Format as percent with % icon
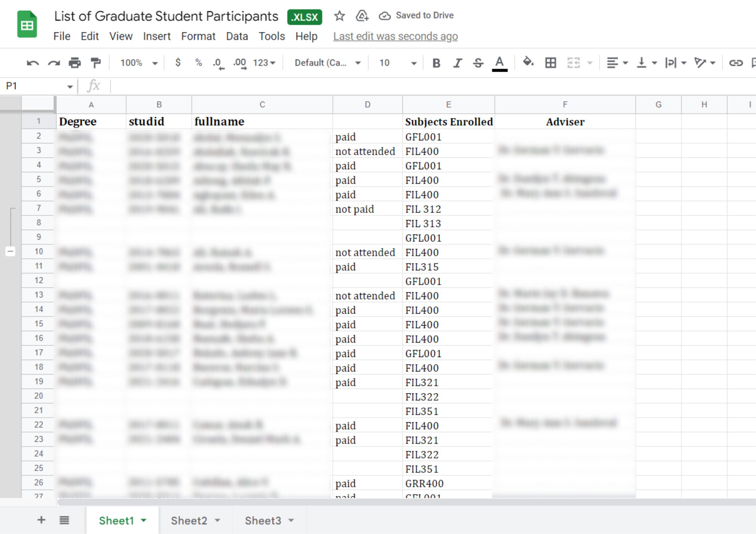The height and width of the screenshot is (534, 756). [199, 63]
